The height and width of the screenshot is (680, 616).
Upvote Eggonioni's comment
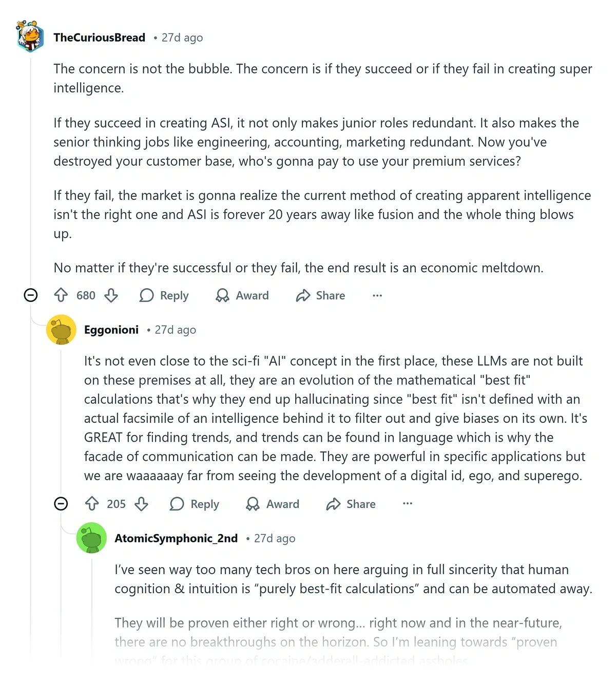pos(91,504)
